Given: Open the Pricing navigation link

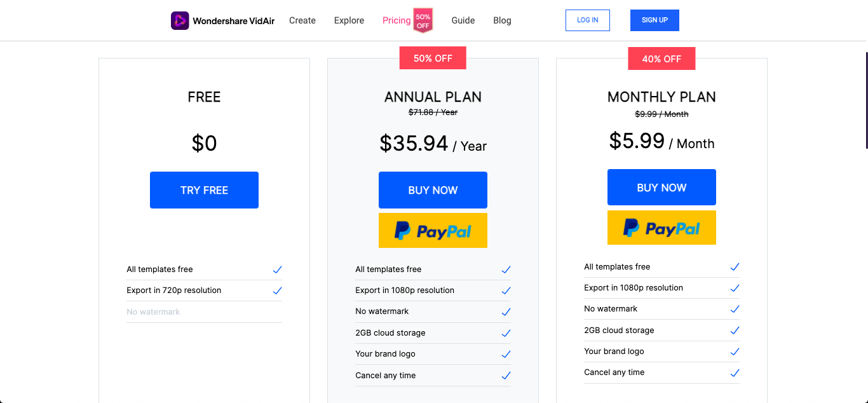Looking at the screenshot, I should (397, 20).
